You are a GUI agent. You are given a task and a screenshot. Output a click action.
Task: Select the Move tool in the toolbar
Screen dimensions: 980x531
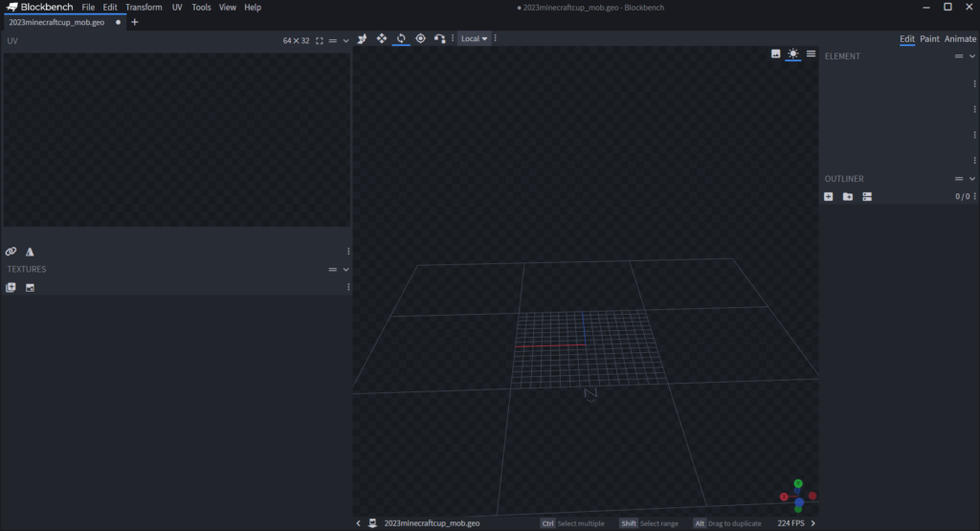coord(382,38)
